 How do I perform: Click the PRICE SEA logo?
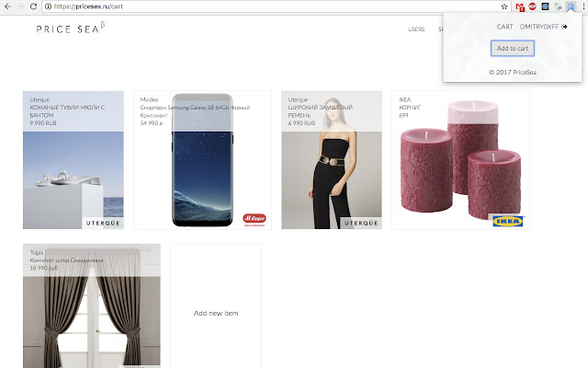point(71,29)
